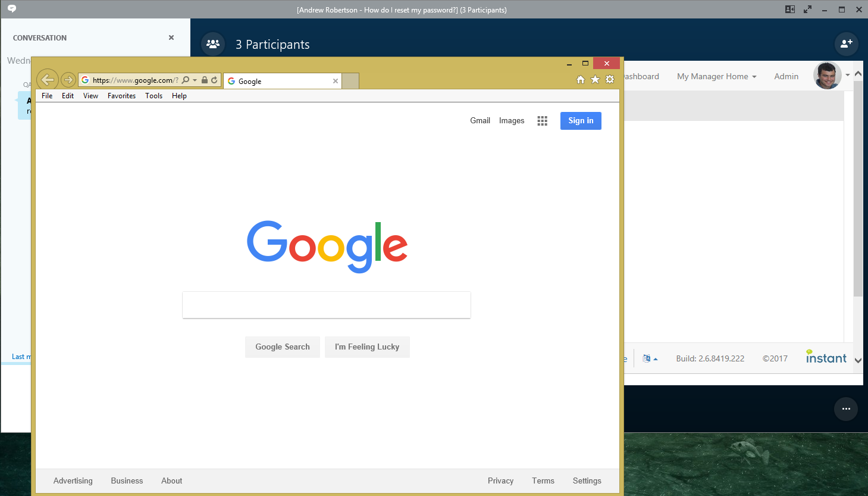
Task: Open Favorites star in Internet Explorer
Action: (x=595, y=80)
